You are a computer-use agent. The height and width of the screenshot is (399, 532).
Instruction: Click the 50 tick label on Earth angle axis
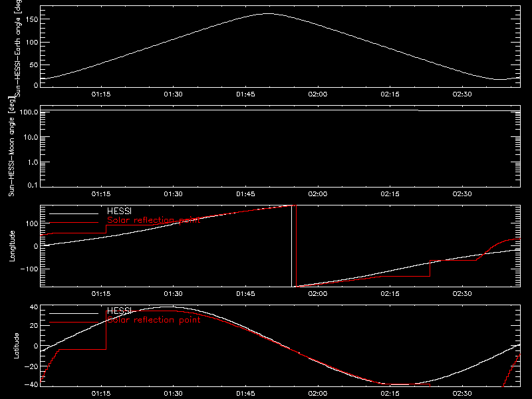point(34,65)
